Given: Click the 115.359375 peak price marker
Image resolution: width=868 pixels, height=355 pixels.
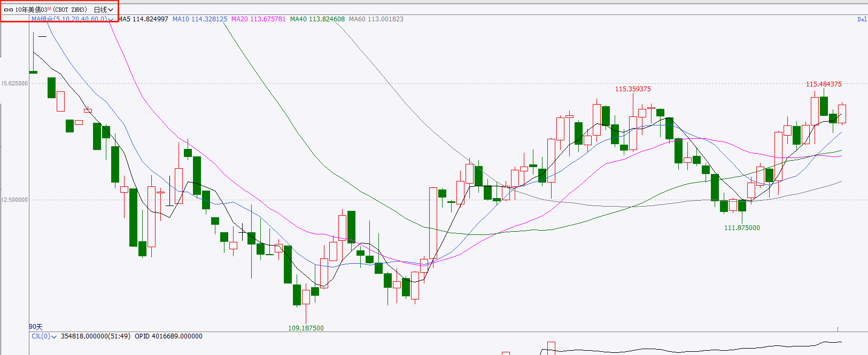Looking at the screenshot, I should point(633,89).
